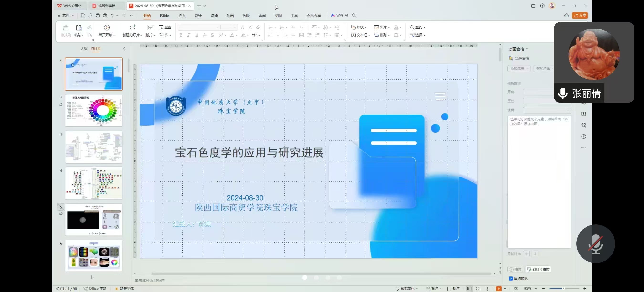
Task: Toggle text Shadow S formatting
Action: click(x=212, y=35)
